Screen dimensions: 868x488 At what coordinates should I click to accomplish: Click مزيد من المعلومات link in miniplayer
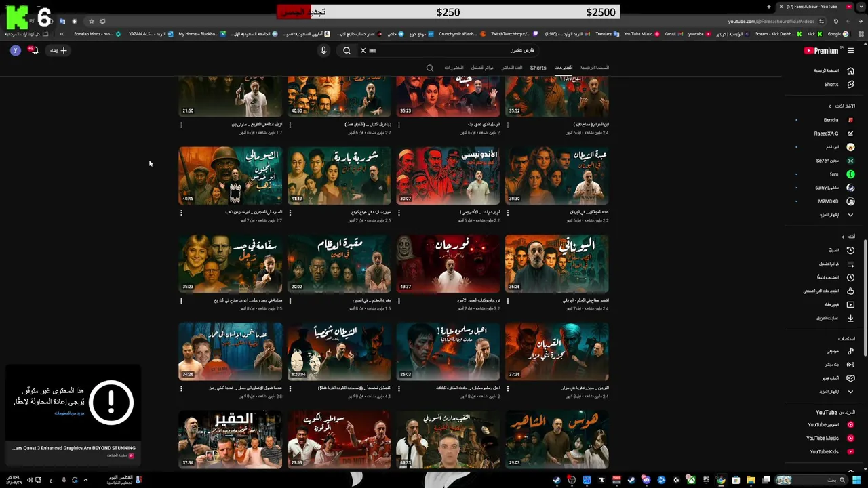[x=69, y=413]
